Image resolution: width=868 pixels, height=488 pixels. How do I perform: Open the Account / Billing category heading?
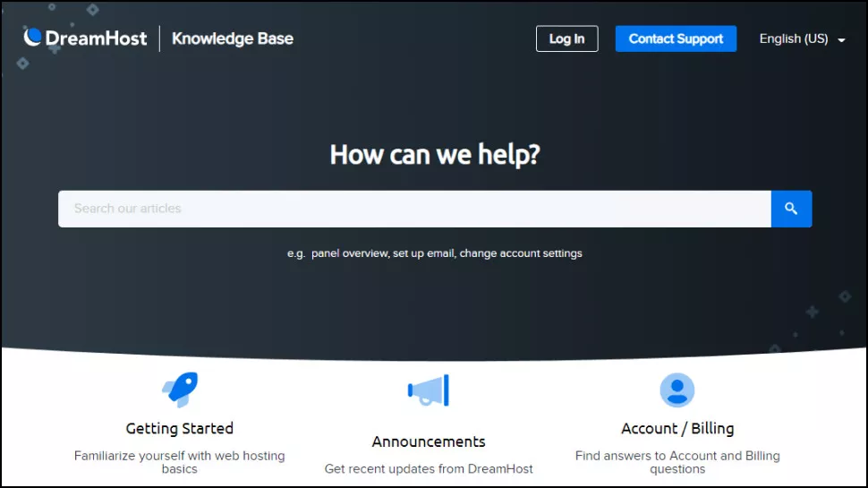click(x=677, y=428)
